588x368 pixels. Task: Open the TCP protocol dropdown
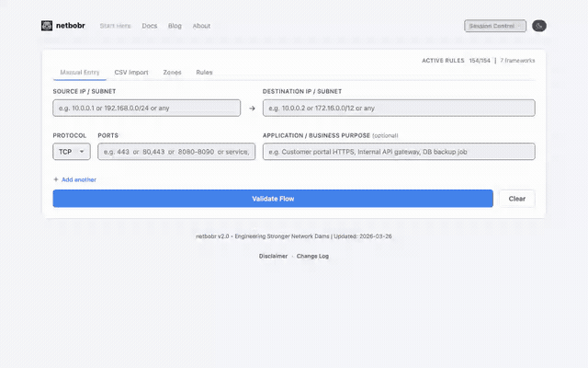72,152
